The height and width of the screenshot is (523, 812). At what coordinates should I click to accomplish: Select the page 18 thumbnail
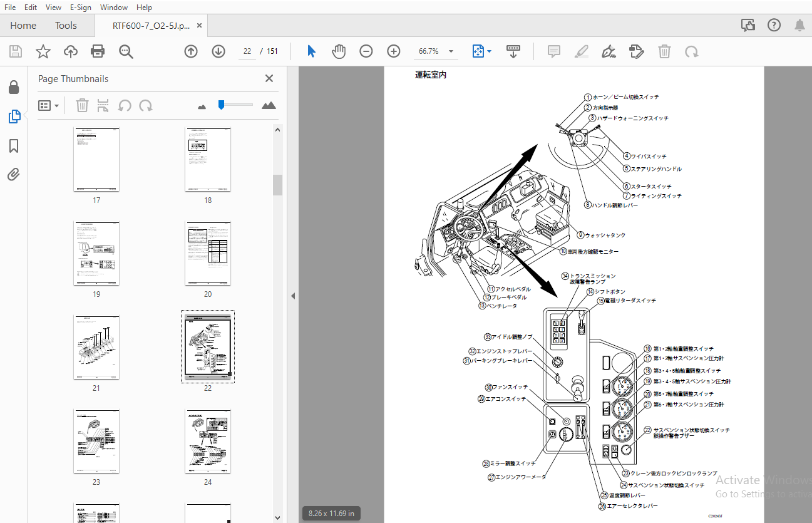tap(208, 160)
